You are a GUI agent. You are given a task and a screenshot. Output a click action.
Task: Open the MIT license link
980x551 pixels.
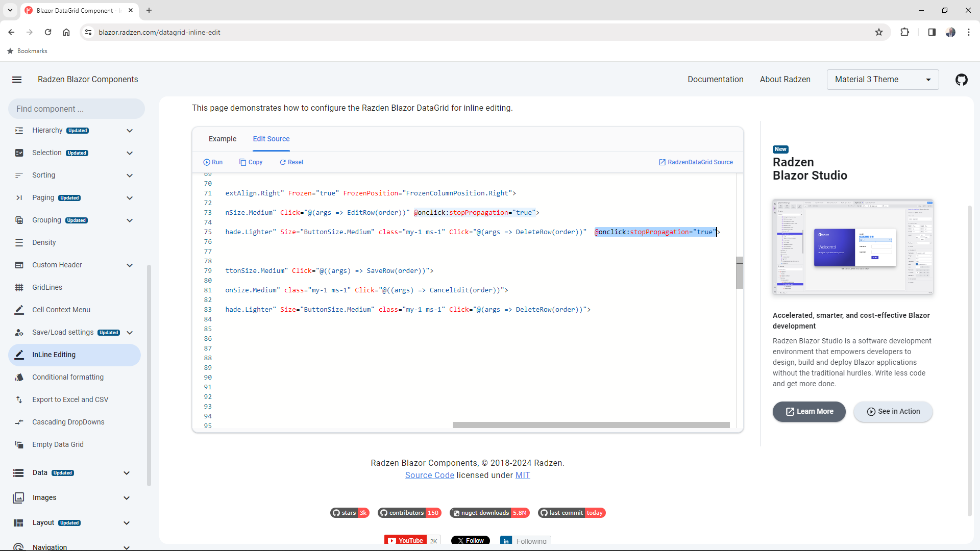(x=523, y=475)
